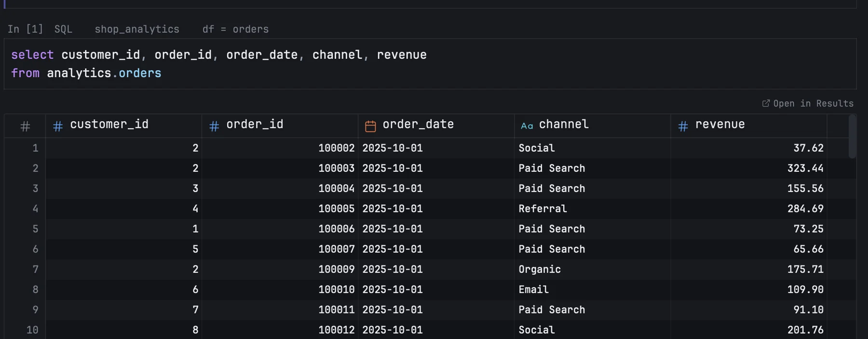The width and height of the screenshot is (868, 339).
Task: Click the number-type icon on revenue column
Action: click(x=683, y=126)
